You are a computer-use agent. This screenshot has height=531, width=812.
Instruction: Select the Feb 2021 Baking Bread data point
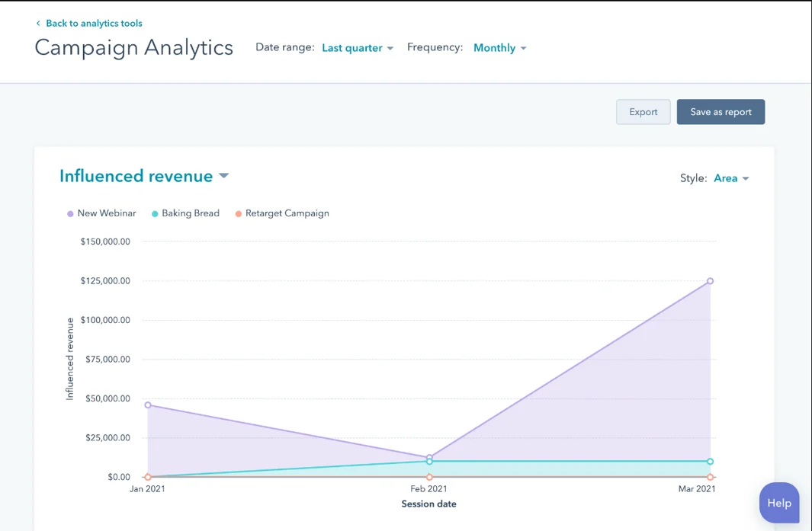tap(429, 461)
